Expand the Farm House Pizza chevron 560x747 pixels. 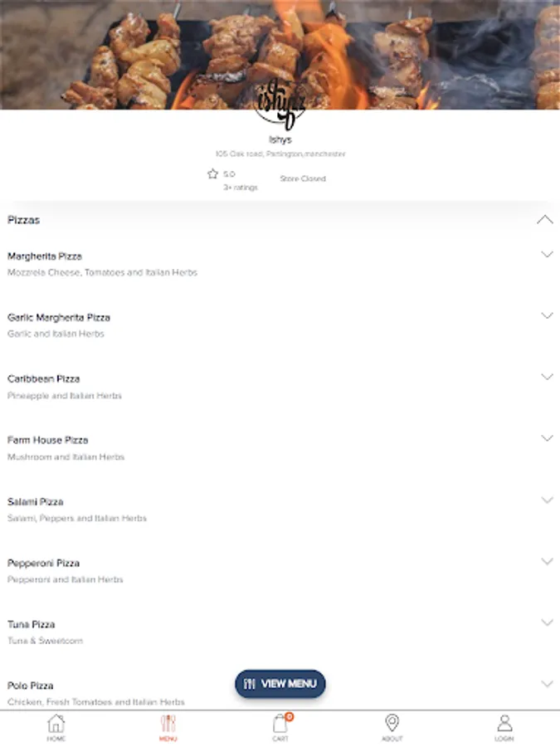pos(548,438)
